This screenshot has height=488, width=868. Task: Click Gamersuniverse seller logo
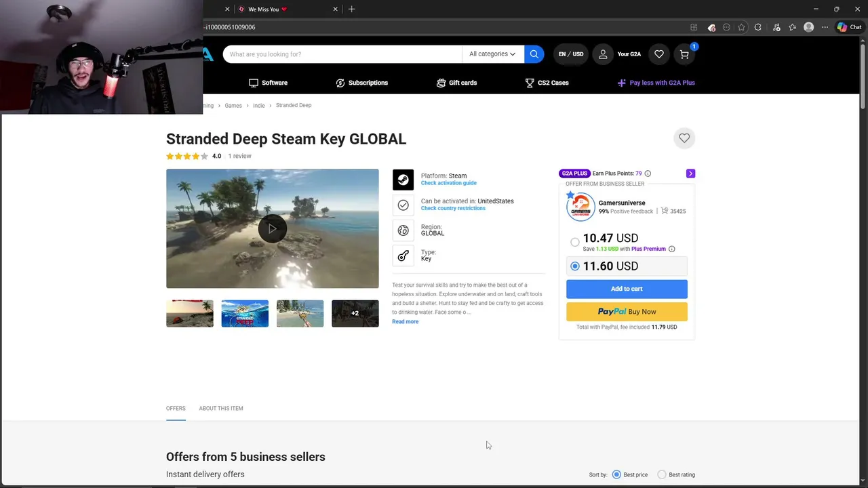click(x=580, y=207)
